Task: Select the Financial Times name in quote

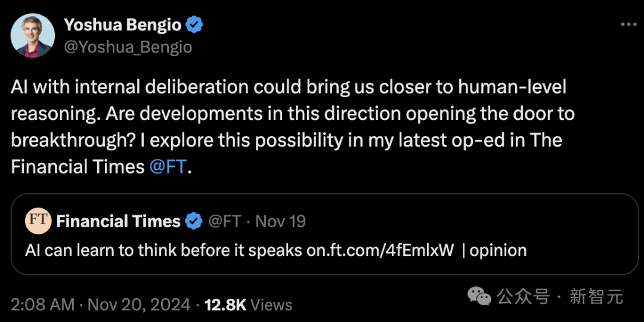Action: (118, 222)
